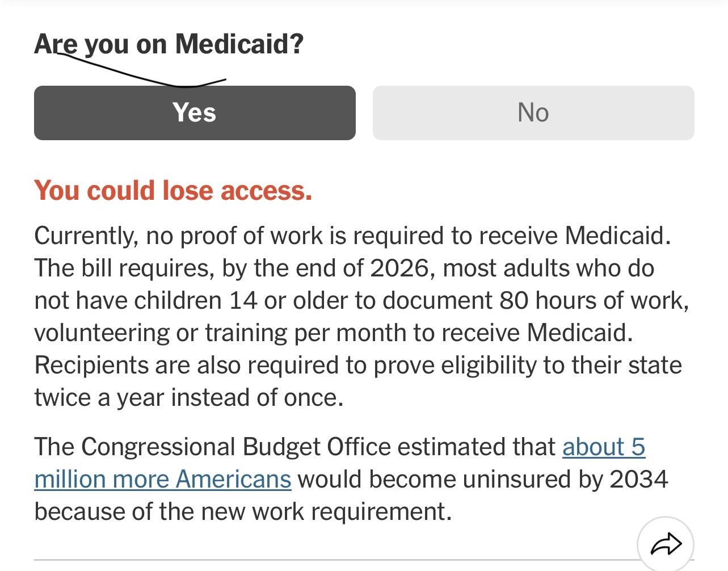Click the 'Congressional Budget Office' text
This screenshot has width=728, height=571.
point(235,447)
